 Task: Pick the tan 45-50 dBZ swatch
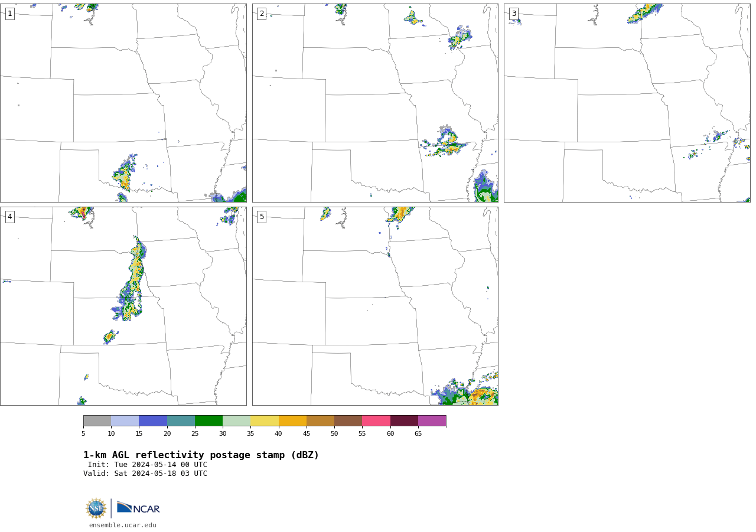(x=321, y=421)
